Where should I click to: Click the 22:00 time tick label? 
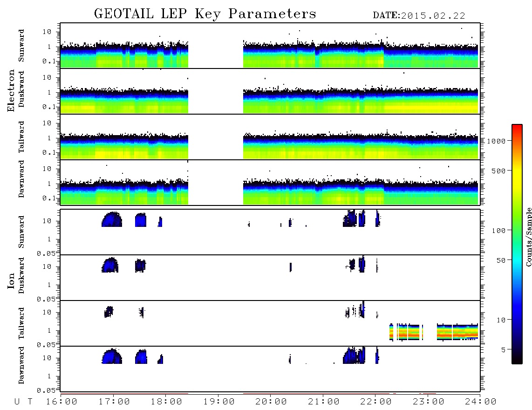click(376, 402)
